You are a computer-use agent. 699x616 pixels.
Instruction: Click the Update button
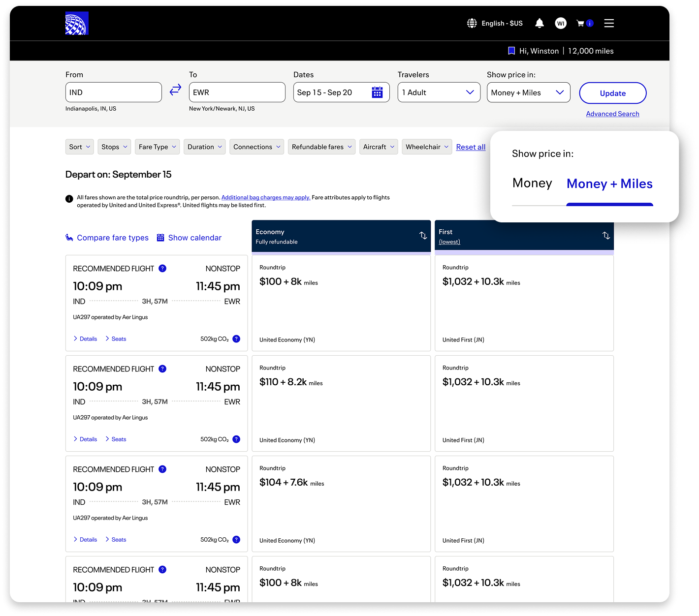click(x=613, y=93)
